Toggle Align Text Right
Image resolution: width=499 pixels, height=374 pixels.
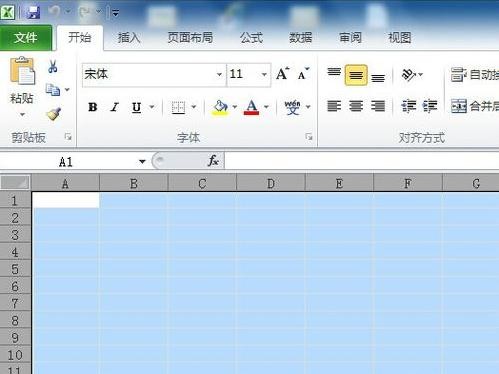point(378,106)
